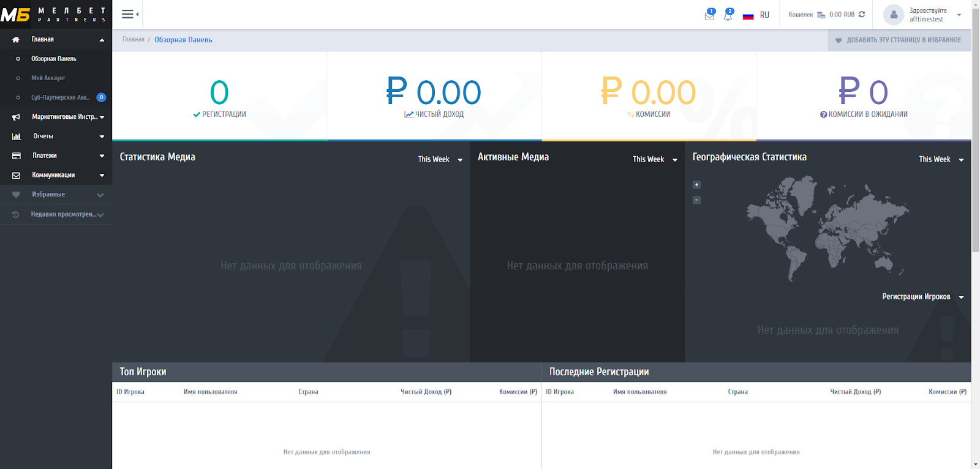Collapse the Главная sidebar section arrow

coord(102,40)
